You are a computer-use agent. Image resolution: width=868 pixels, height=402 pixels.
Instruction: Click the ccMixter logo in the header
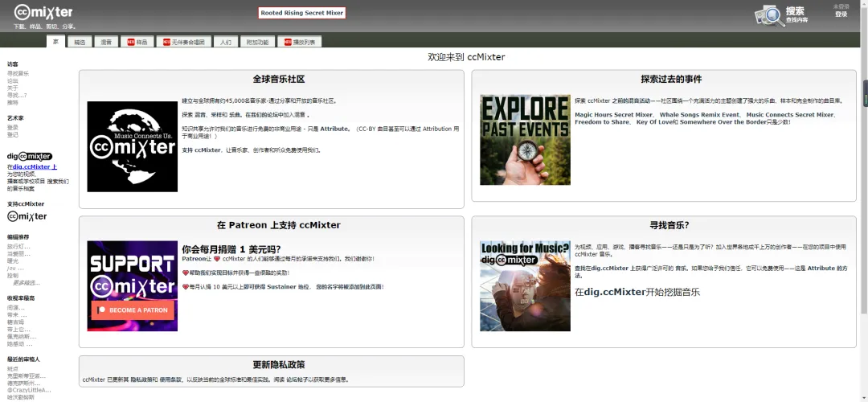coord(43,12)
